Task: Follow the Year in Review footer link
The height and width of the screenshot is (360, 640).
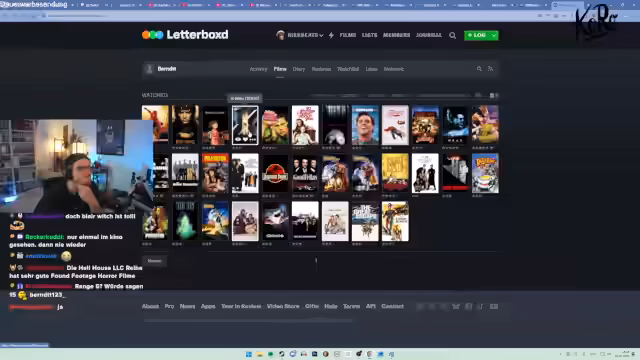Action: pos(241,306)
